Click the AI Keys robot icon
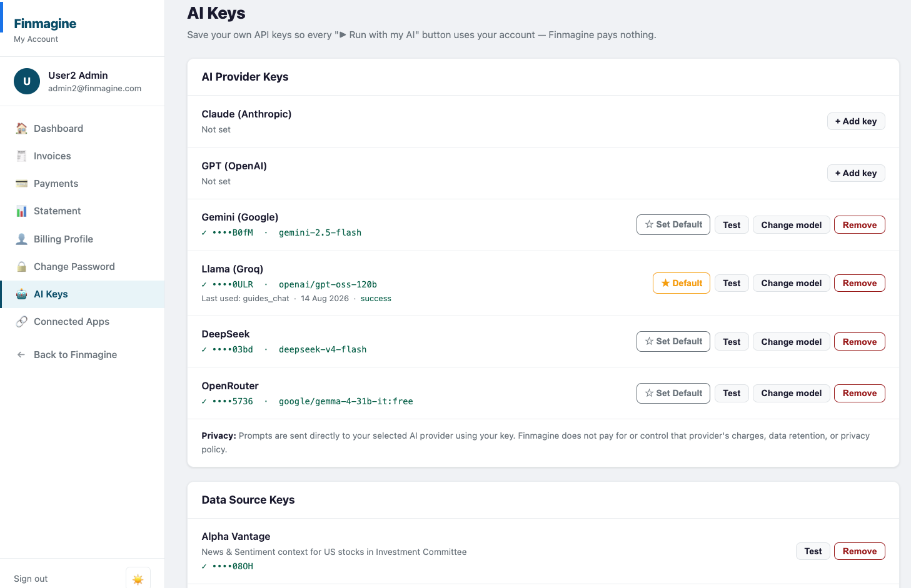 21,294
